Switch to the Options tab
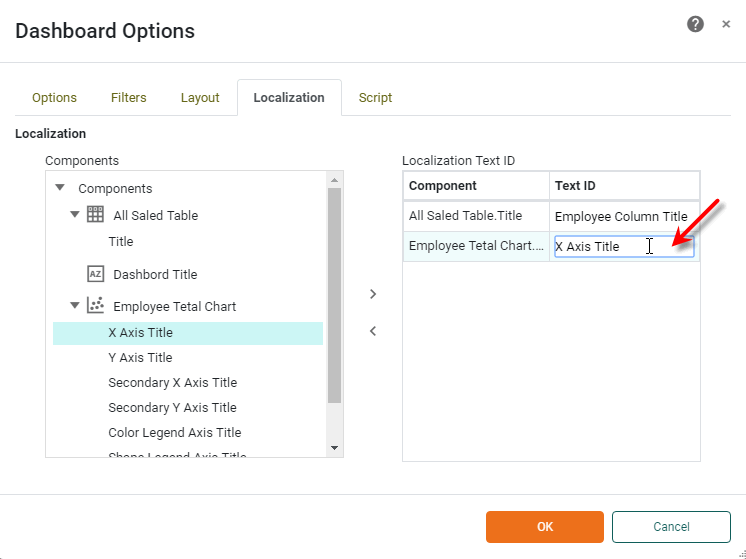Screen dimensions: 746x559 click(x=54, y=97)
